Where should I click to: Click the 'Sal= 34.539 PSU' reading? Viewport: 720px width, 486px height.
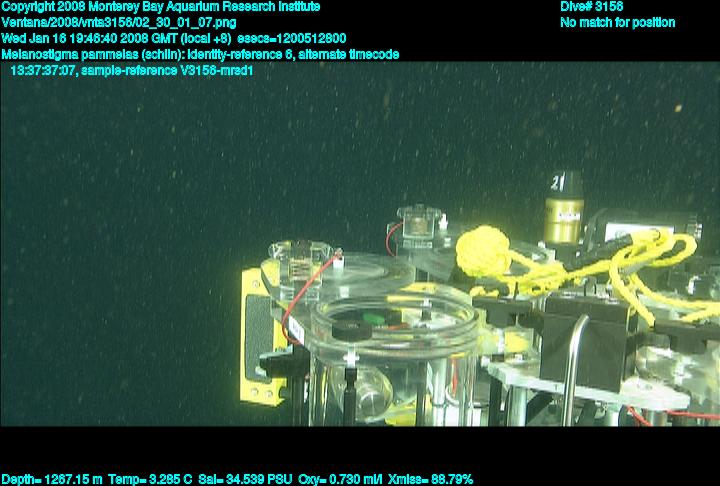245,480
